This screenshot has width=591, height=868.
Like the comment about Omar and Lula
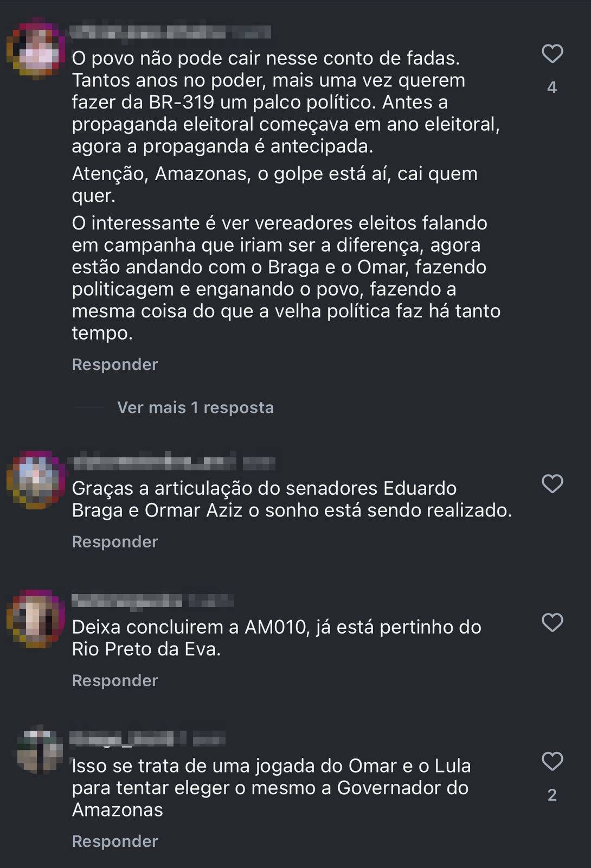point(552,761)
